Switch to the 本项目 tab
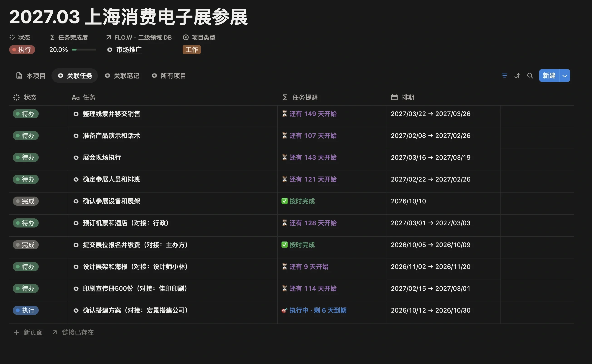Screen dimensions: 592x364 coord(31,76)
